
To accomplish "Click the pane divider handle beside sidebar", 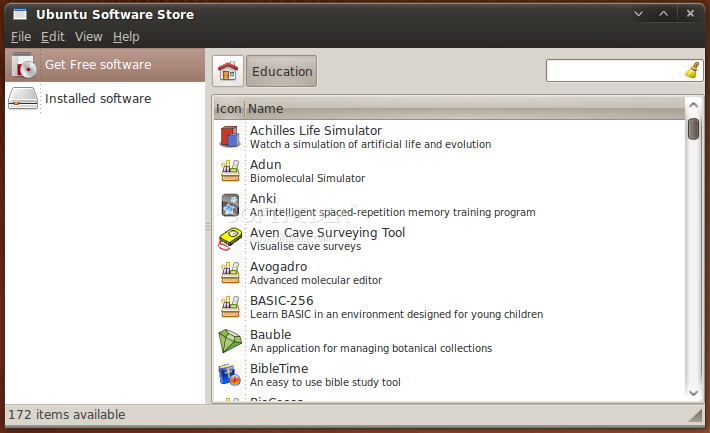I will pyautogui.click(x=208, y=226).
